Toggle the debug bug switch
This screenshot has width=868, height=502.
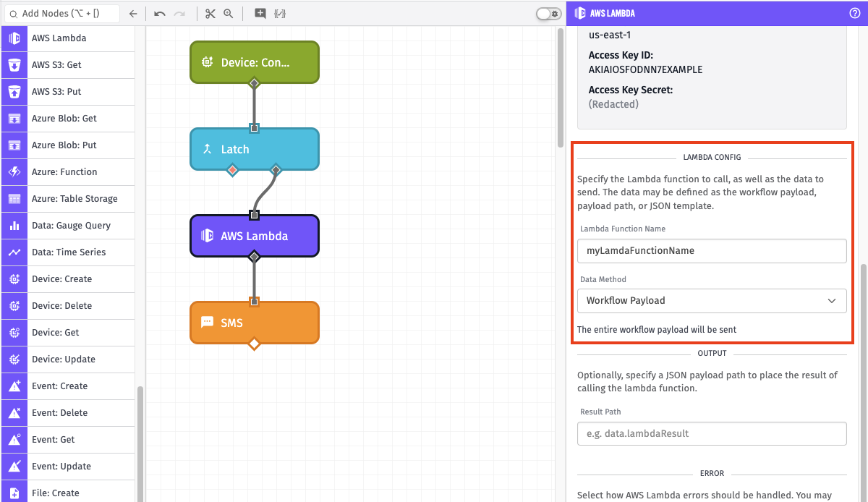[x=548, y=13]
